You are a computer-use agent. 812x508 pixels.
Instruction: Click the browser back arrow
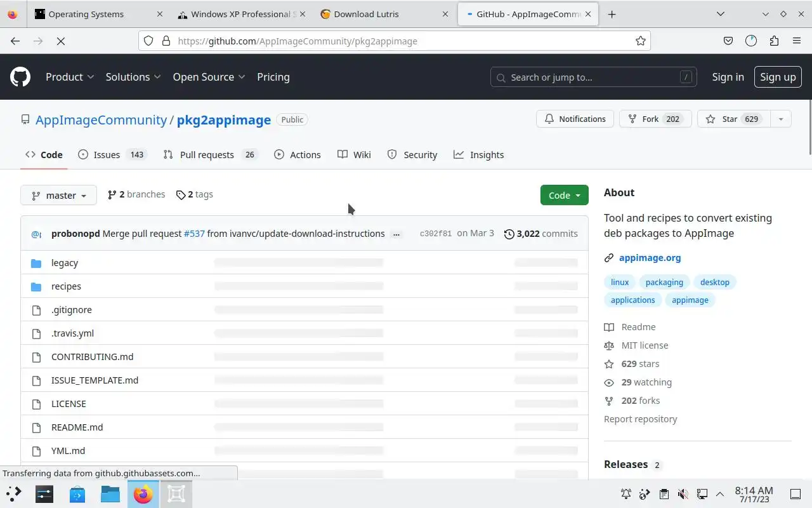pyautogui.click(x=15, y=41)
